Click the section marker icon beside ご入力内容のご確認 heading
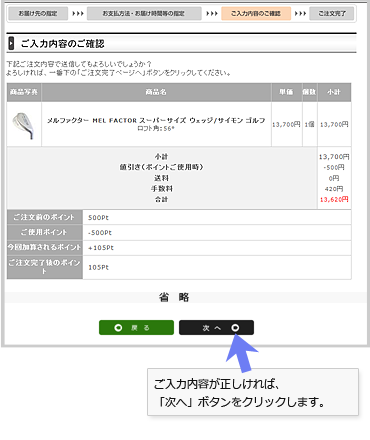Viewport: 370px width, 440px height. [x=11, y=43]
